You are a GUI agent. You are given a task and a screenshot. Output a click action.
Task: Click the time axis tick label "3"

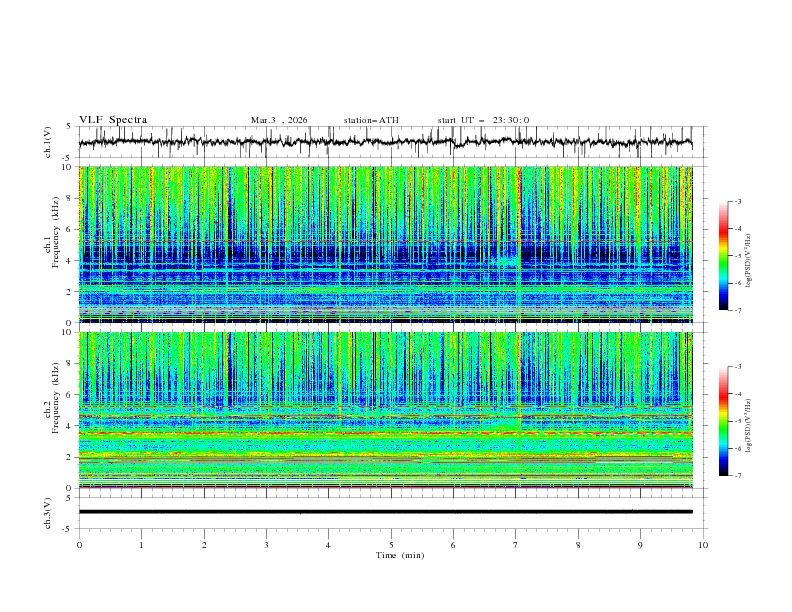click(266, 545)
